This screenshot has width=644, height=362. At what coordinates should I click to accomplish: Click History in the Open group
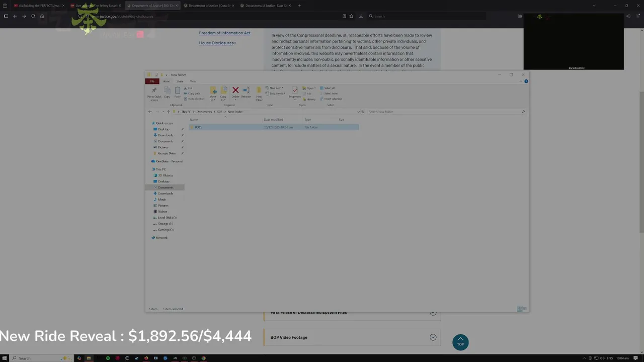coord(310,99)
